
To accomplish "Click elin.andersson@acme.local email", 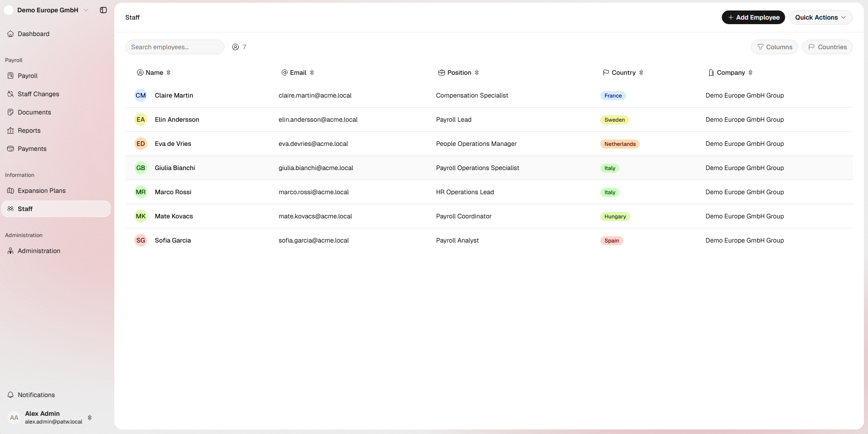I will pos(318,119).
